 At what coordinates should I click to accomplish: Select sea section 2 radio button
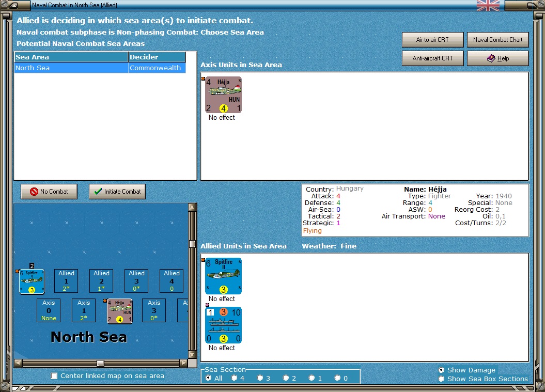tap(286, 378)
